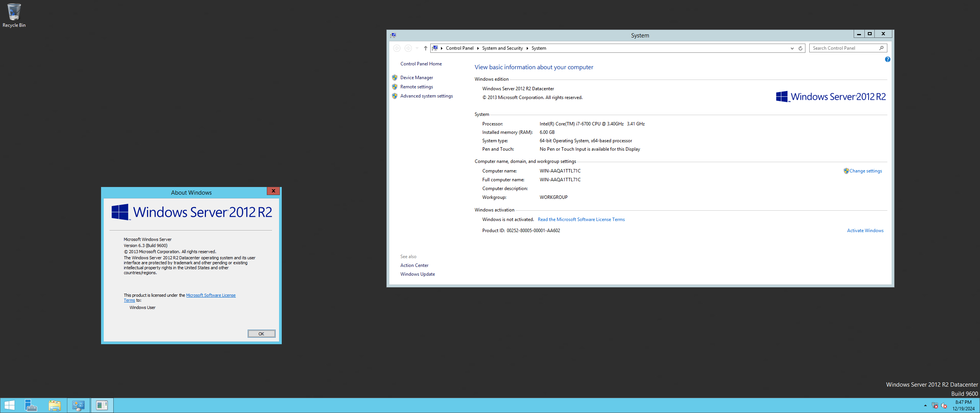The width and height of the screenshot is (980, 413).
Task: Click shield icon beside Remote settings
Action: [395, 87]
